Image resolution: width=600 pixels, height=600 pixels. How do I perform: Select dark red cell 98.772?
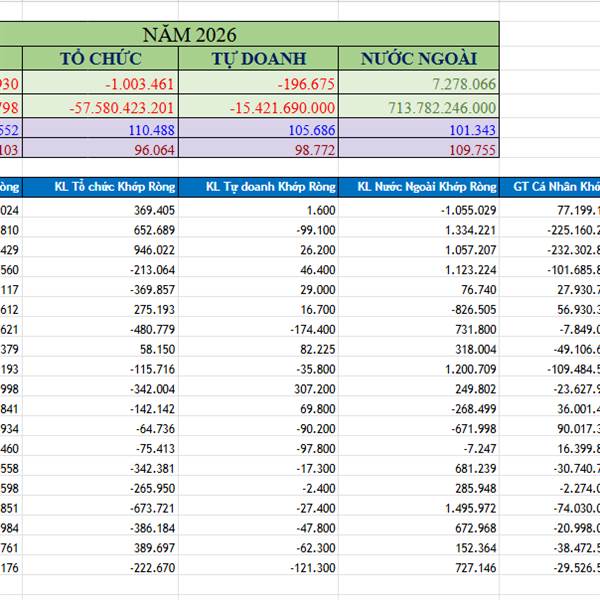[259, 148]
